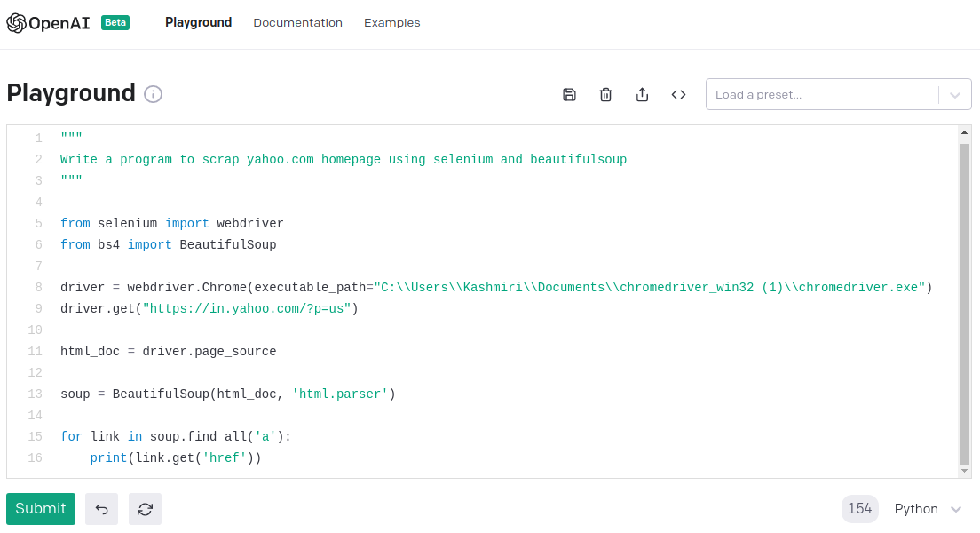980x533 pixels.
Task: Click the OpenAI logo
Action: tap(49, 23)
